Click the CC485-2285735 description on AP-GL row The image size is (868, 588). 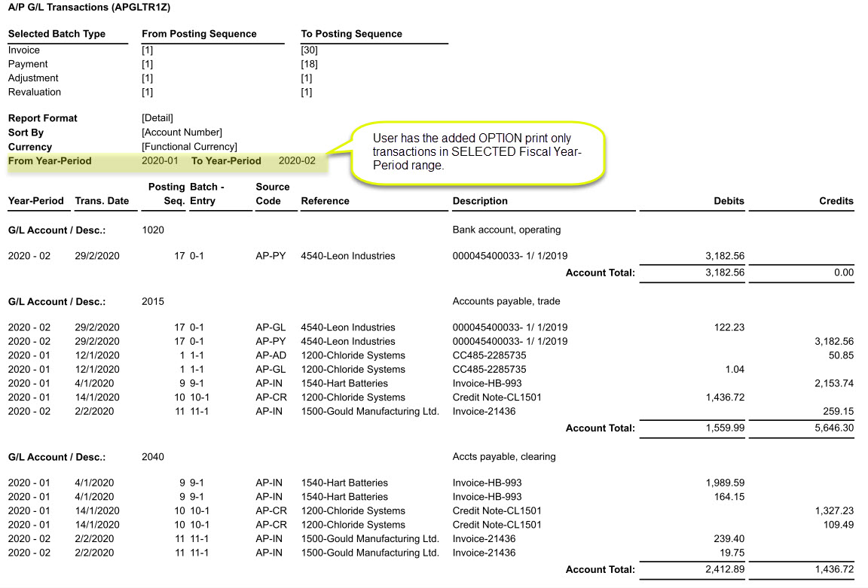click(x=489, y=369)
